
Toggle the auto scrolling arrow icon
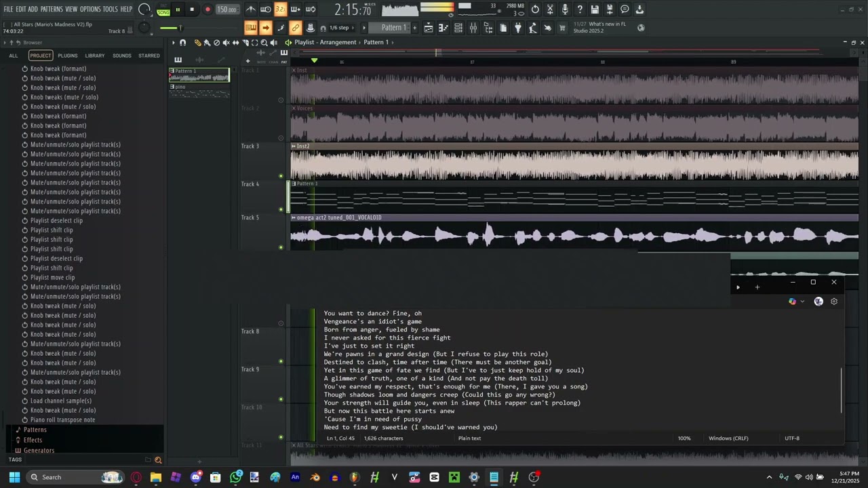266,28
